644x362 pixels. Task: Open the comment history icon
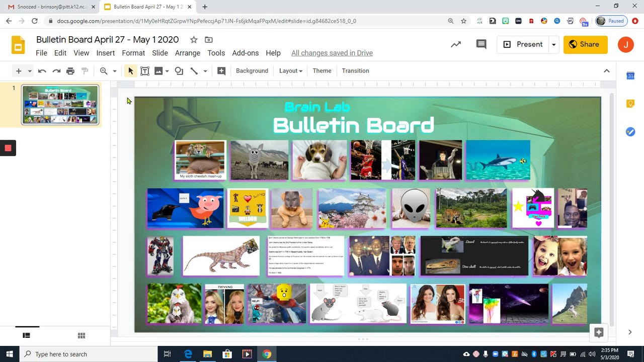click(x=481, y=44)
